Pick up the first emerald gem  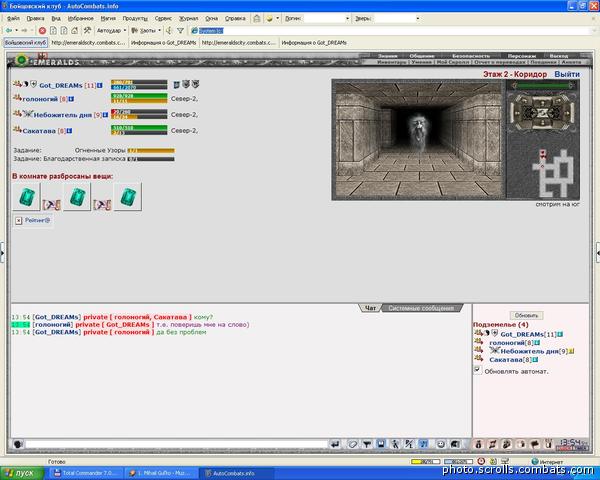26,196
